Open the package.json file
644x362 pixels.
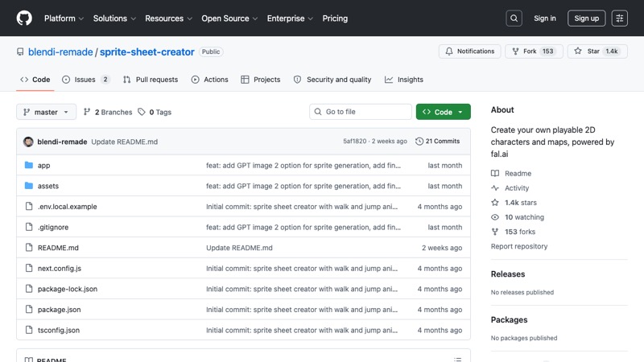pos(59,310)
